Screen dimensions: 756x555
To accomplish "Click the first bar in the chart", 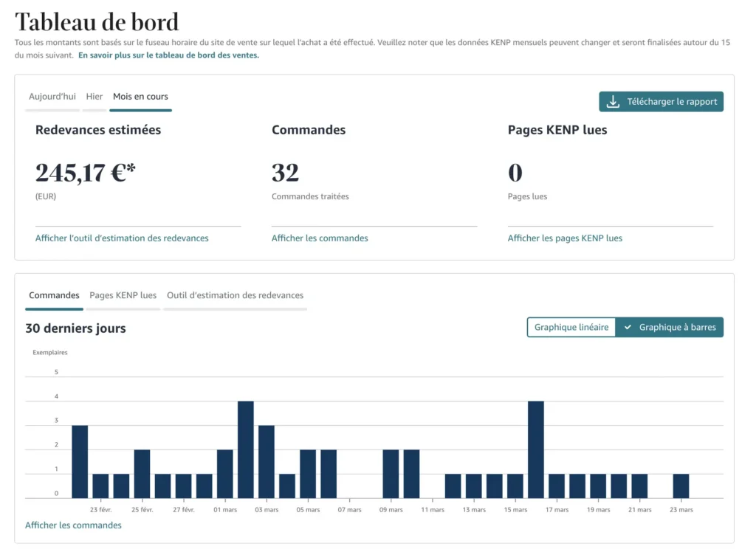I will point(80,462).
